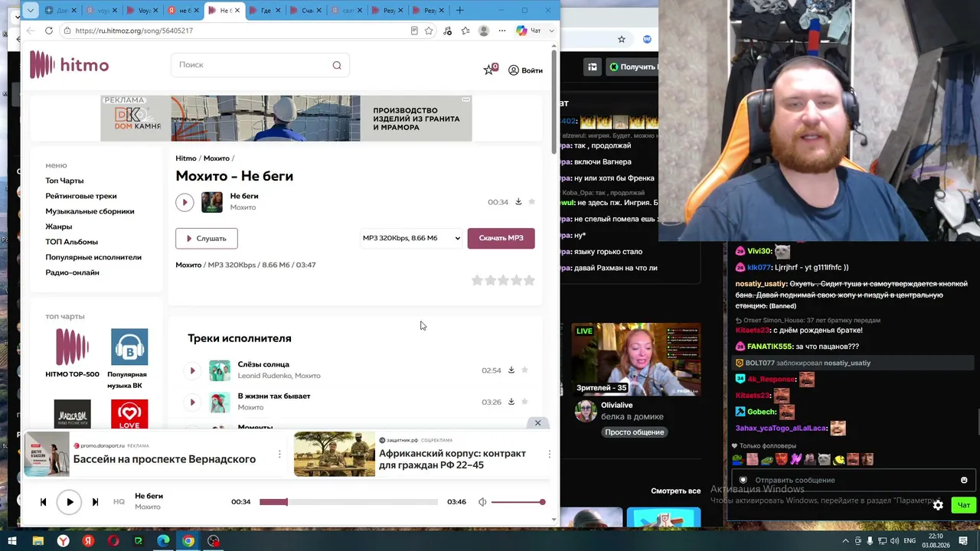The height and width of the screenshot is (551, 980).
Task: Skip to next track in player
Action: pos(95,502)
